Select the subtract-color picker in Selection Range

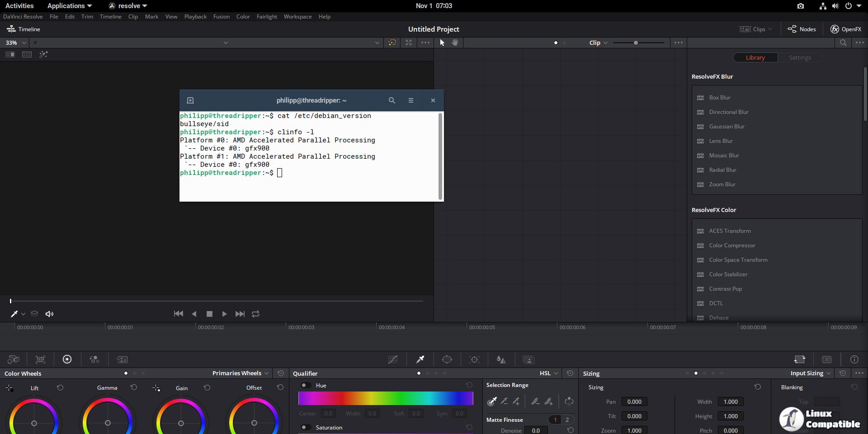pyautogui.click(x=504, y=401)
